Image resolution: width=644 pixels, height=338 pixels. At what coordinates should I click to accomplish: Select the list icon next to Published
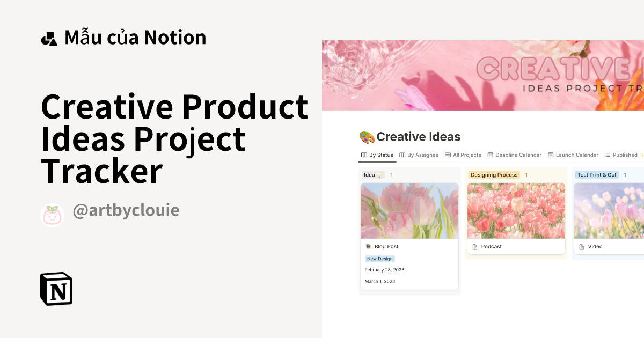coord(609,155)
